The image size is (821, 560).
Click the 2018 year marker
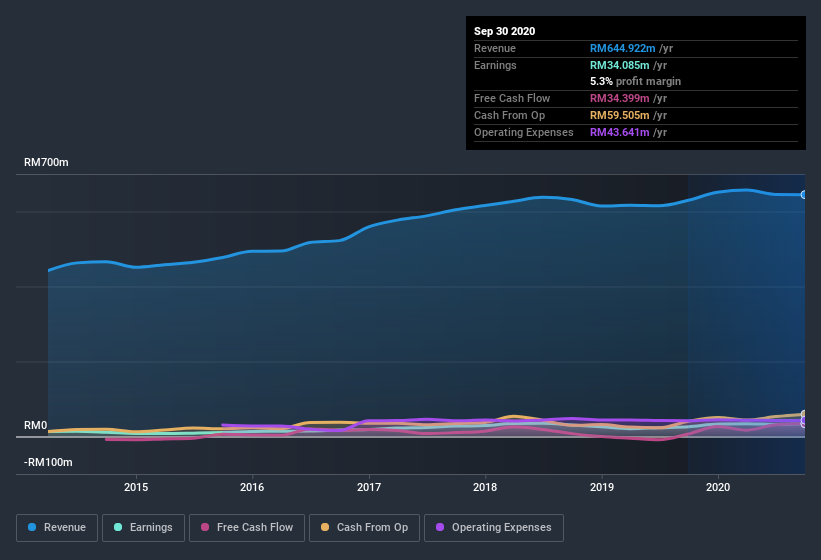coord(485,488)
